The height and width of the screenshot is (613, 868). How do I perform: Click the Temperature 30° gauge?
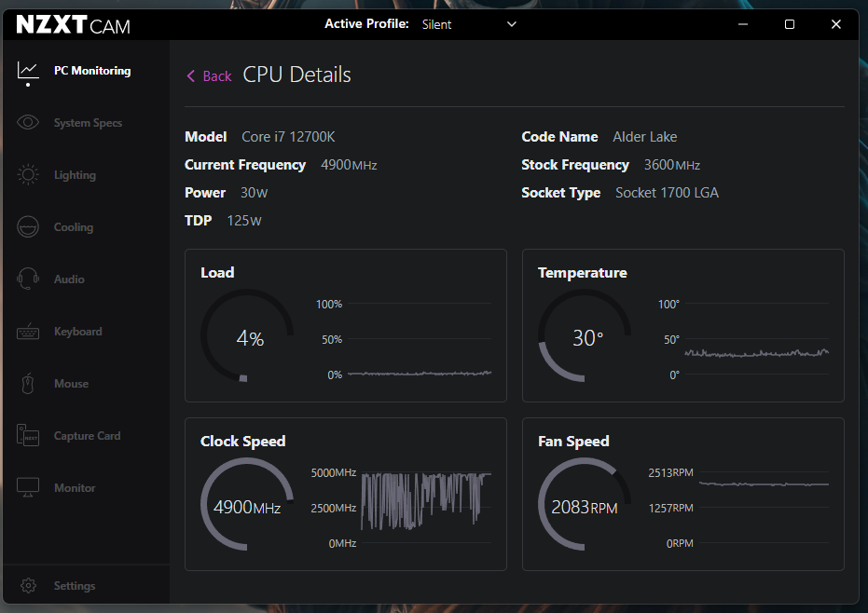coord(585,335)
